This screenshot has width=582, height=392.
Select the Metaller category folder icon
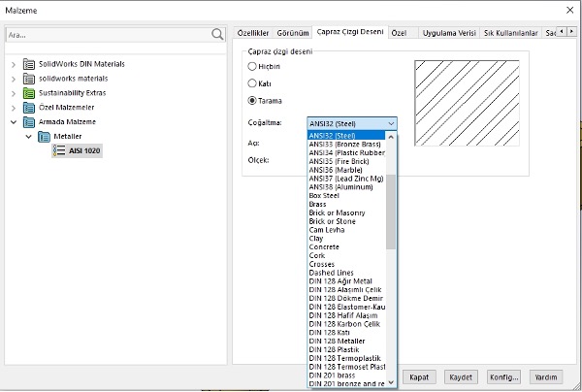pos(44,137)
